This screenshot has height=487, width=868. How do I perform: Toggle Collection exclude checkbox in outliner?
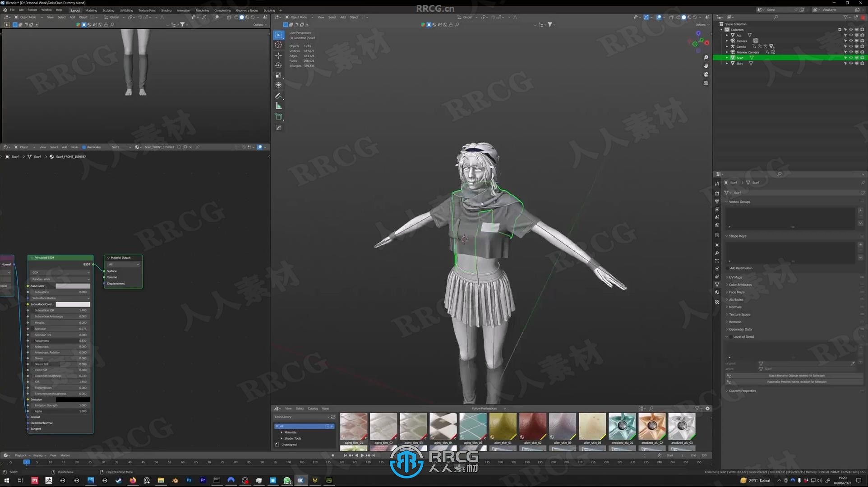(840, 30)
